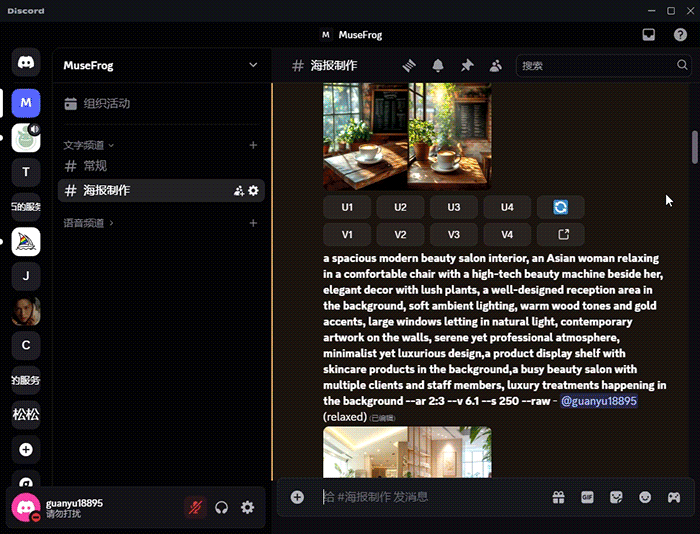Open 海报制作 channel settings gear
The width and height of the screenshot is (700, 534).
tap(253, 191)
